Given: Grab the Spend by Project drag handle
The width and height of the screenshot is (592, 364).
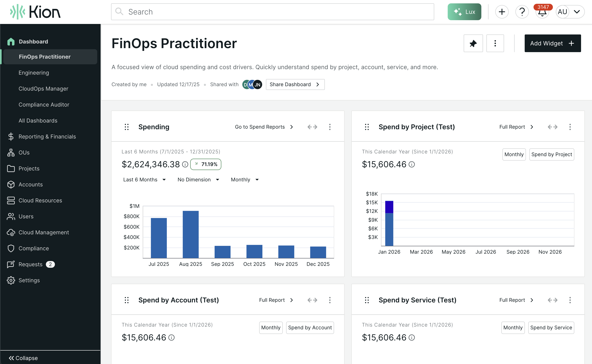Looking at the screenshot, I should coord(367,127).
